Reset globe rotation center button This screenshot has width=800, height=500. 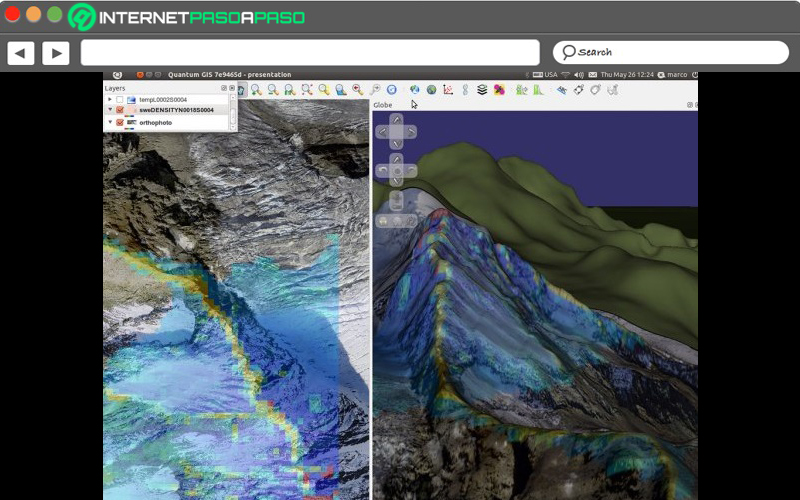point(397,171)
